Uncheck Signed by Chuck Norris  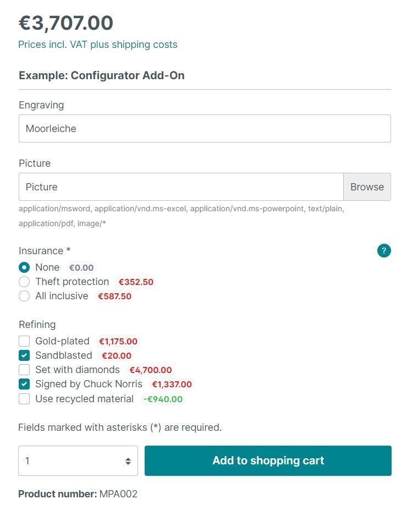click(24, 384)
